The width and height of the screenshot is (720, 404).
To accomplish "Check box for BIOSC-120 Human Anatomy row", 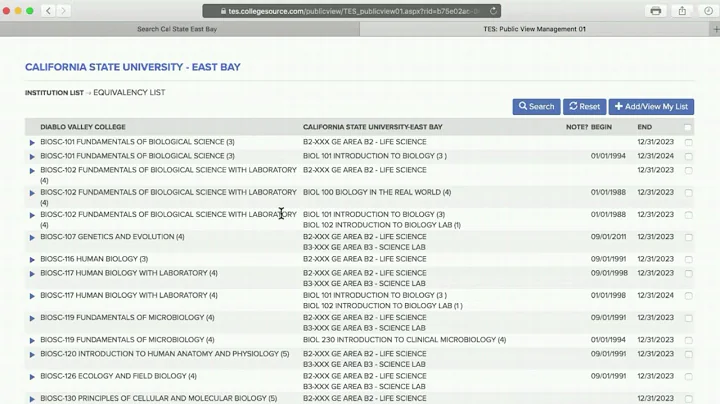I will click(x=688, y=354).
